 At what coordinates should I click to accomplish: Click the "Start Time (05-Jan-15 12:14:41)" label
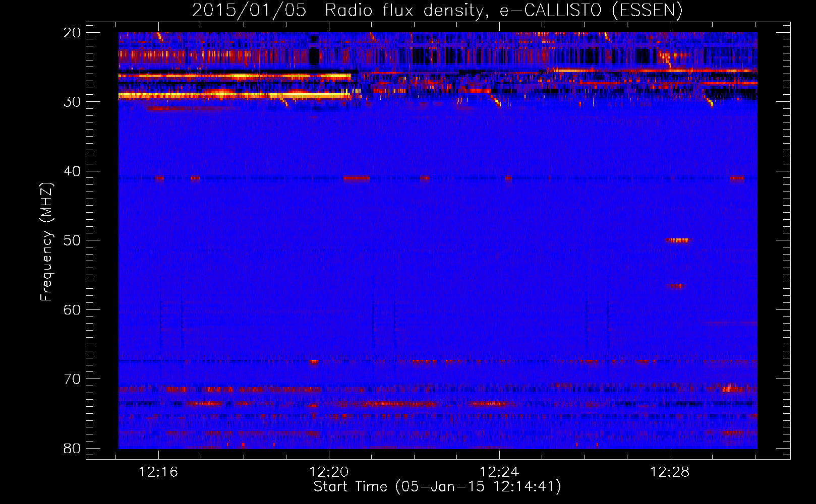[x=437, y=487]
